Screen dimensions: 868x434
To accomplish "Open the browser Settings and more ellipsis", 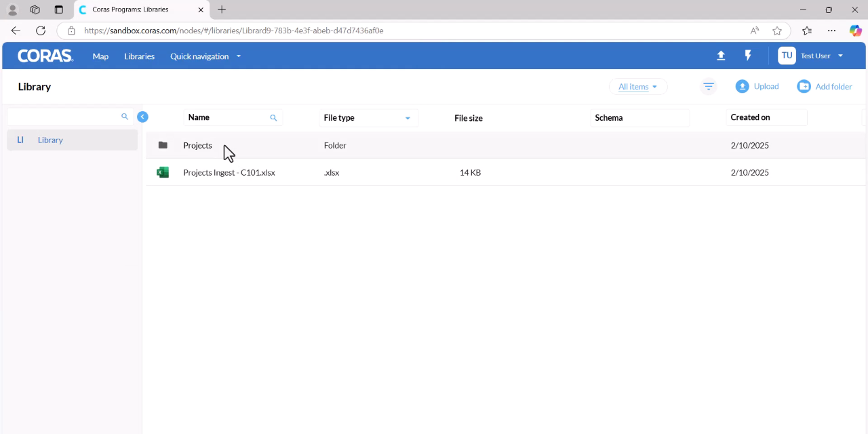I will [831, 31].
